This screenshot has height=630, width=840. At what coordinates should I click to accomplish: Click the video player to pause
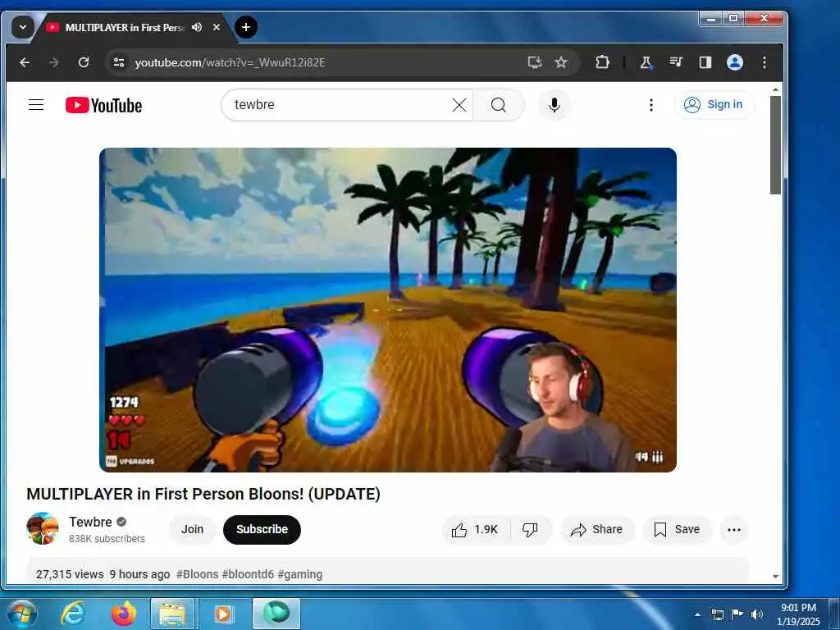(x=388, y=309)
